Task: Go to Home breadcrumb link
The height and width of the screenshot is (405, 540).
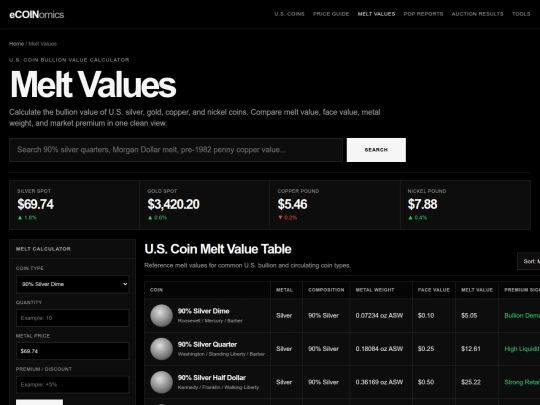Action: [x=16, y=44]
